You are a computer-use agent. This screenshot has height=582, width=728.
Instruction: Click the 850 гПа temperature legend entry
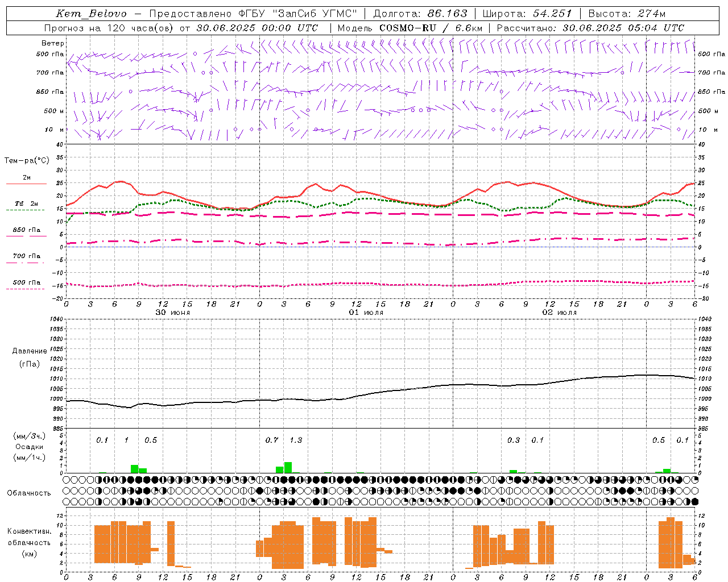(26, 230)
